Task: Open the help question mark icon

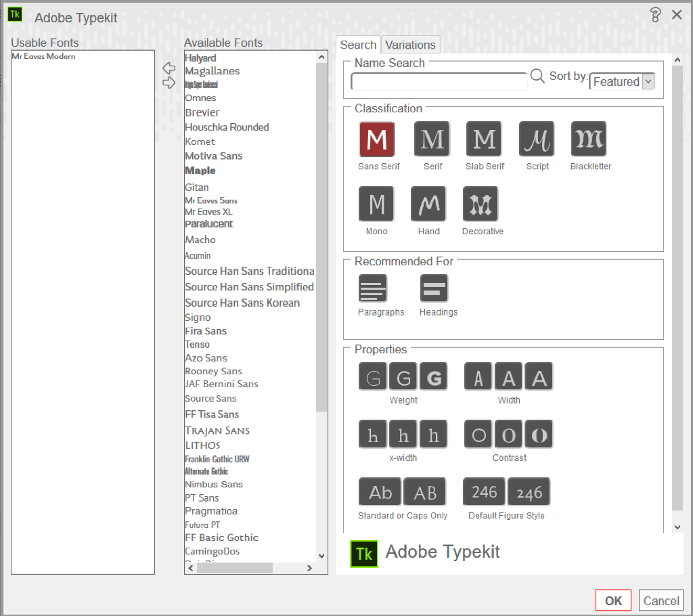Action: (x=655, y=15)
